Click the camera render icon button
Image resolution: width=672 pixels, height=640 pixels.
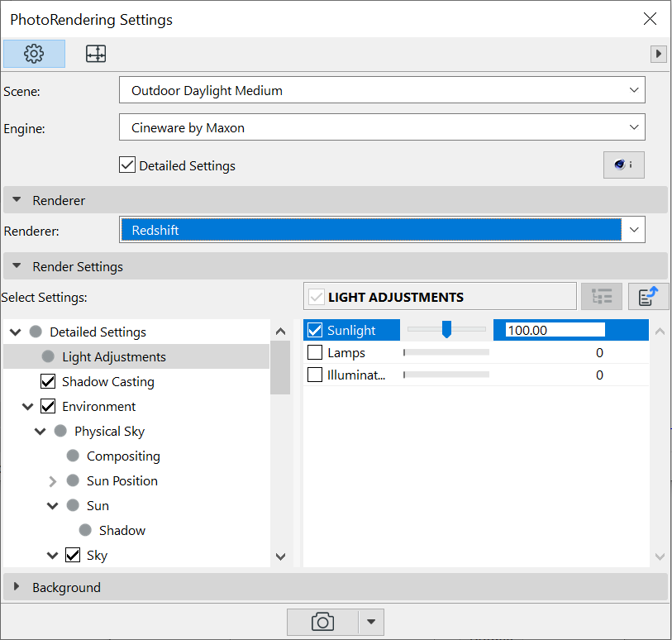click(322, 622)
